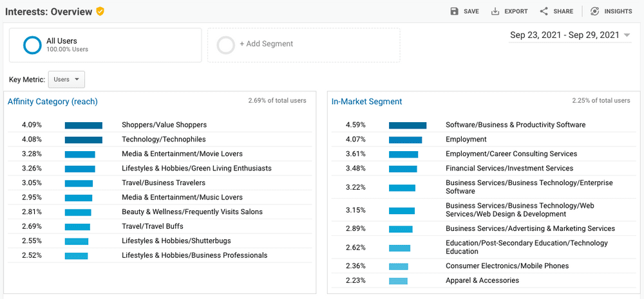The width and height of the screenshot is (644, 299).
Task: Open the Affinity Category (reach) report link
Action: coord(53,102)
